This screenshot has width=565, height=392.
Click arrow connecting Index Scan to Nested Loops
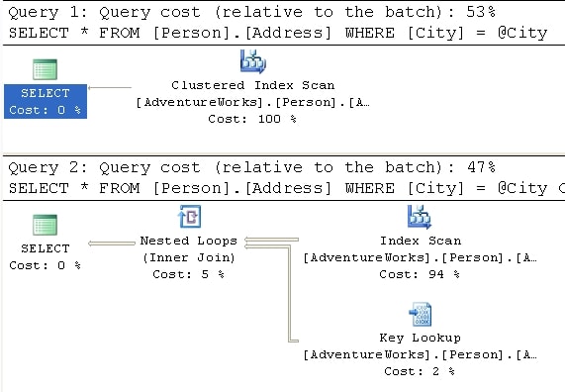[x=271, y=240]
